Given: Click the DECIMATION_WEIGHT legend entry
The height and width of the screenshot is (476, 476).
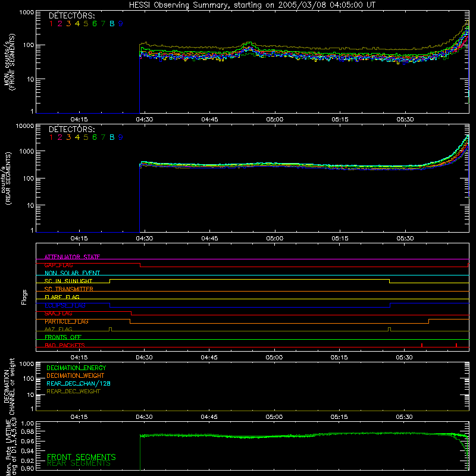Looking at the screenshot, I should [76, 375].
